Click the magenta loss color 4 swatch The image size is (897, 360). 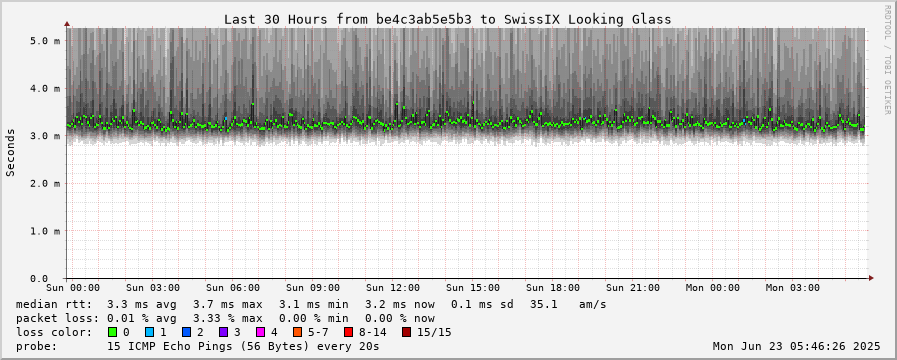pyautogui.click(x=260, y=333)
